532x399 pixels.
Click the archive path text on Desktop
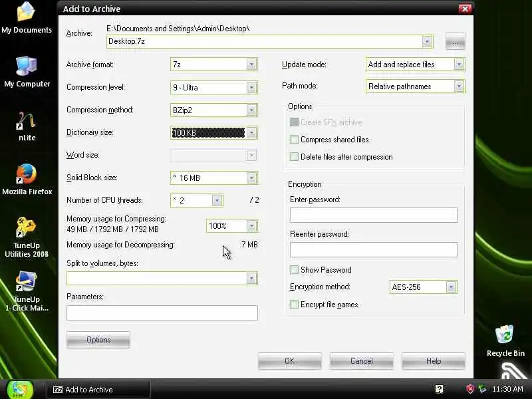[178, 29]
